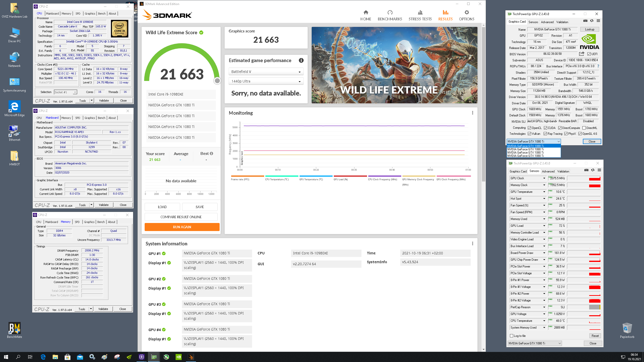Enable Log to file in GPU-Z Sensors

pos(511,336)
